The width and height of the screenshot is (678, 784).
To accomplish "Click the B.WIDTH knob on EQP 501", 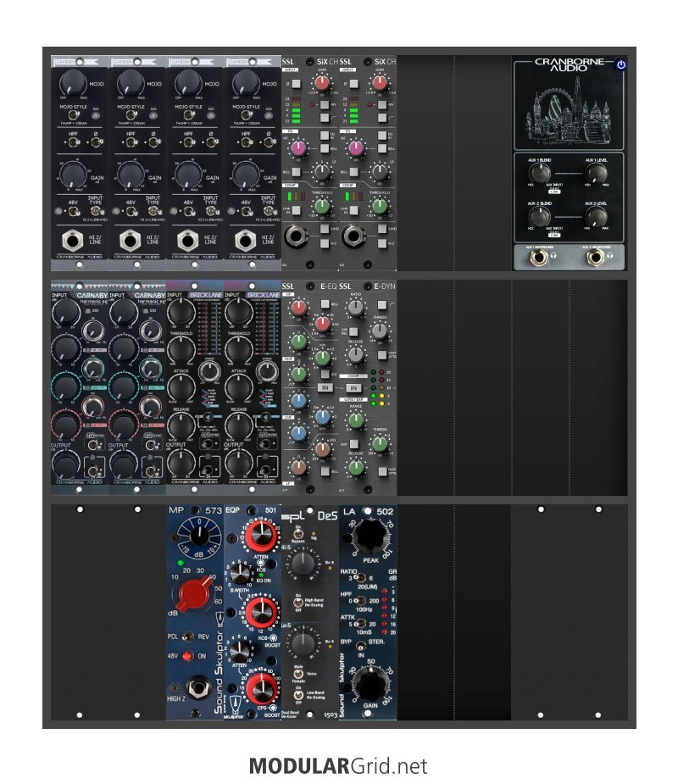I will tap(241, 574).
